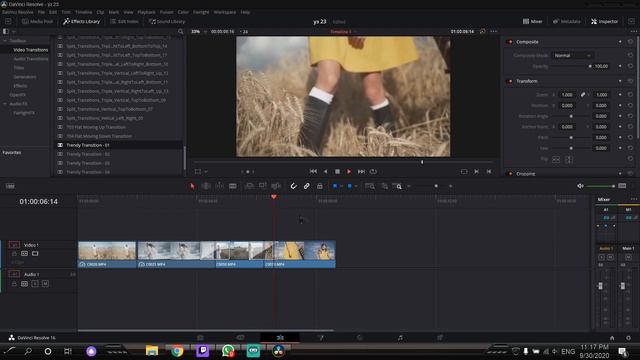Jump to first frame in viewer

pos(313,171)
